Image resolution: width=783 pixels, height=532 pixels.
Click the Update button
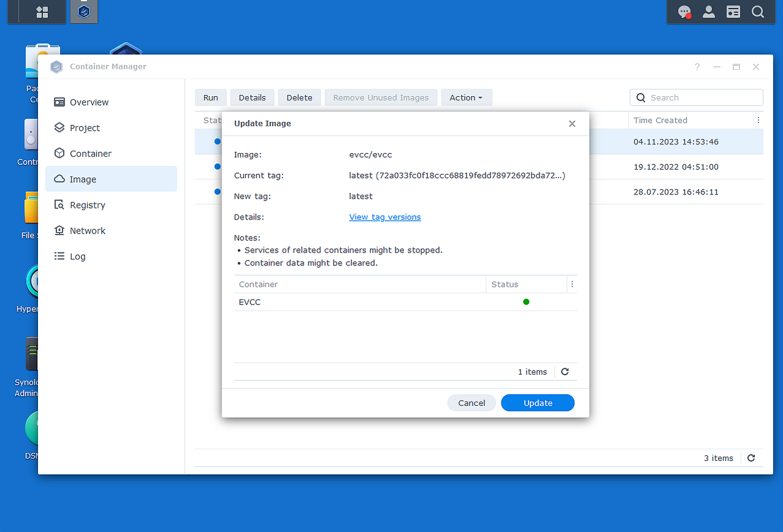[x=538, y=403]
